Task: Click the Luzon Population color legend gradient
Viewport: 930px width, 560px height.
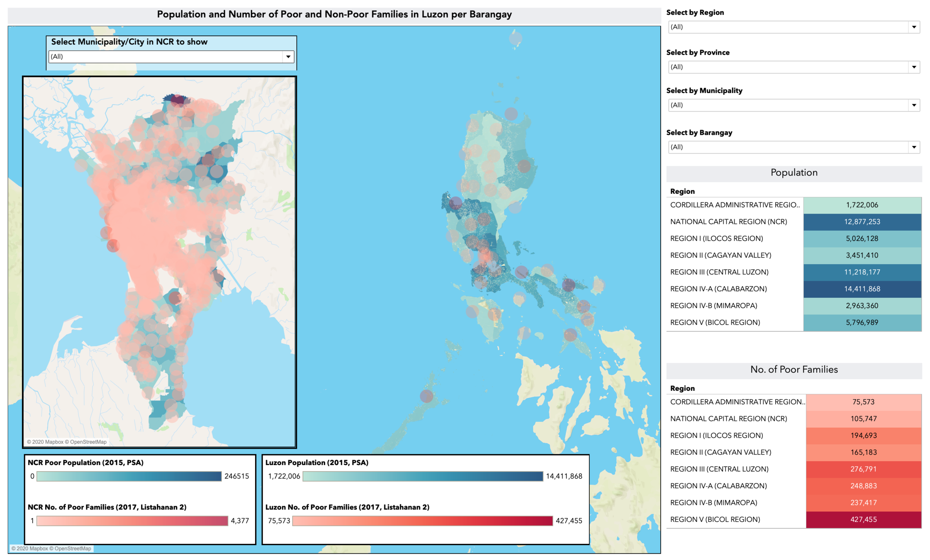Action: [422, 476]
